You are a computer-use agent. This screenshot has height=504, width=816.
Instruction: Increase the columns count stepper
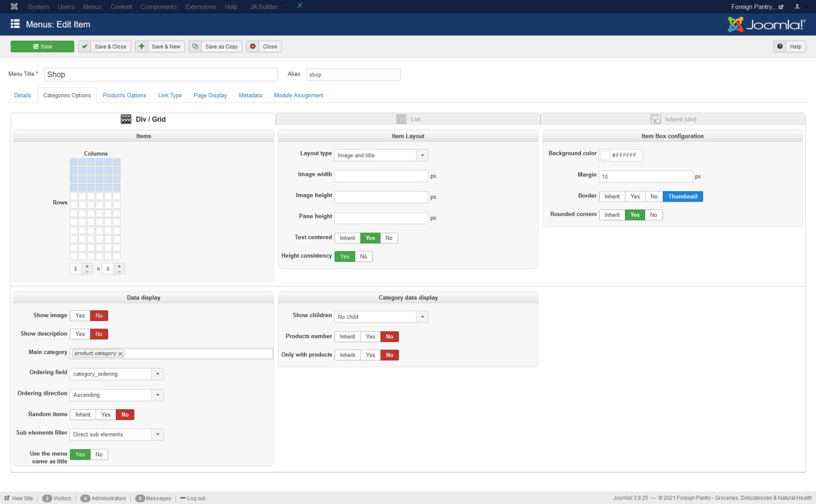(x=87, y=266)
